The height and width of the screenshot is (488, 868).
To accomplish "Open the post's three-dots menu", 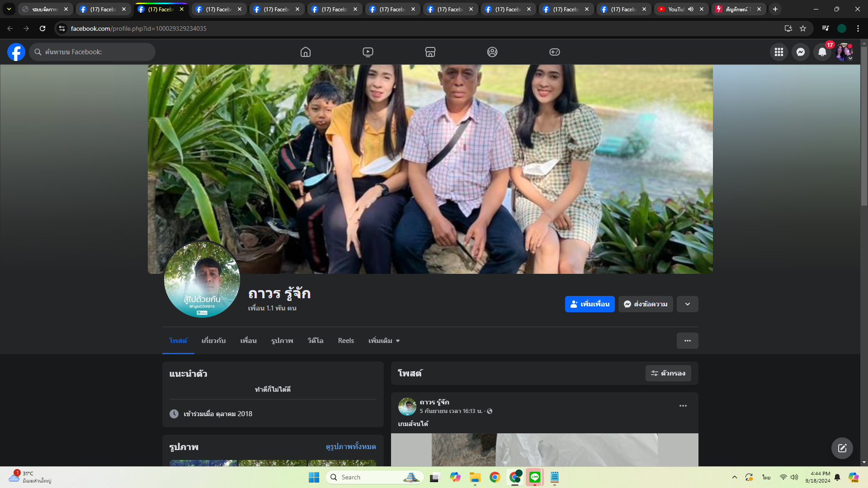I will click(683, 406).
